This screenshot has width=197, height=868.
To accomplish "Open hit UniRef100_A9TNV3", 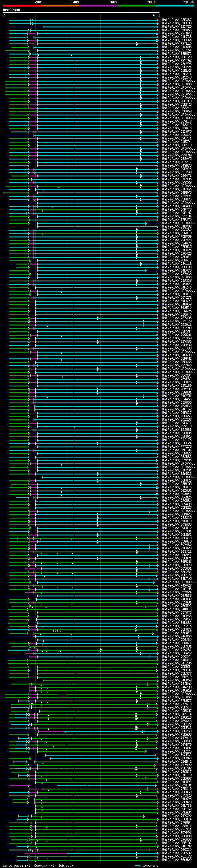I will pyautogui.click(x=176, y=33).
